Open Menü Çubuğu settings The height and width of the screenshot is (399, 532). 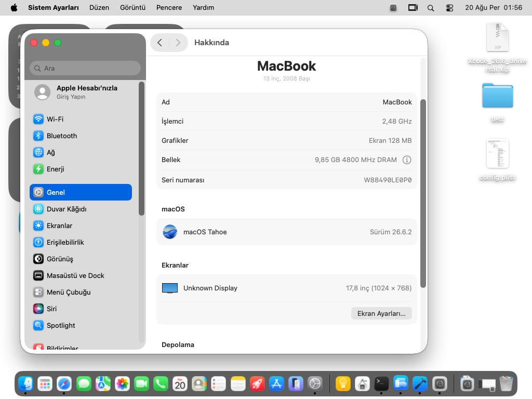(x=81, y=292)
